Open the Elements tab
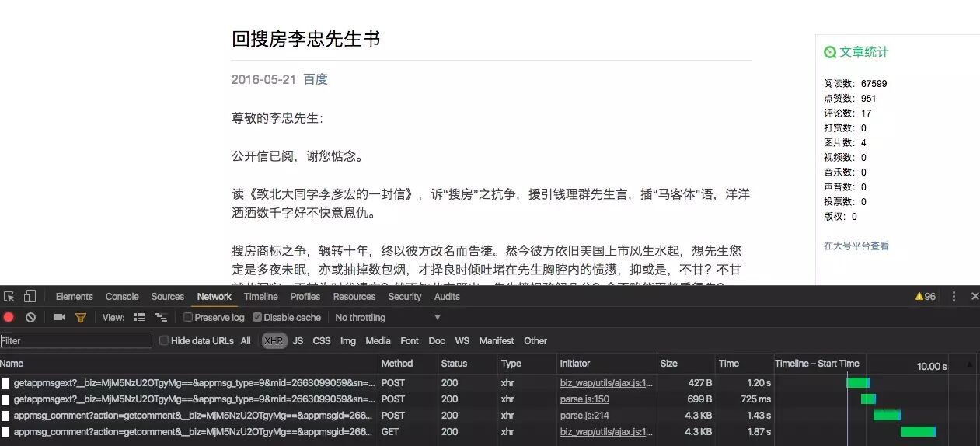The image size is (980, 446). coord(74,296)
